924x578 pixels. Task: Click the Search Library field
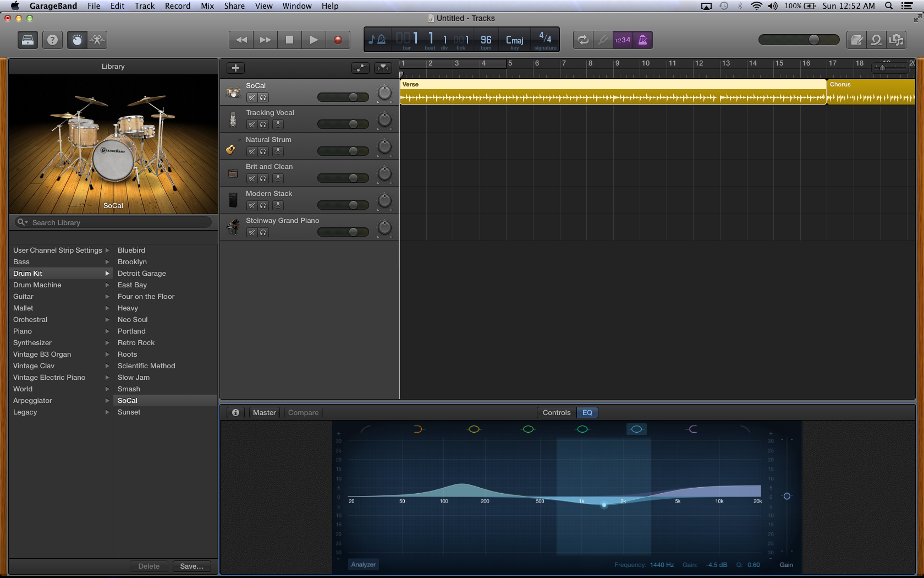[x=113, y=222]
